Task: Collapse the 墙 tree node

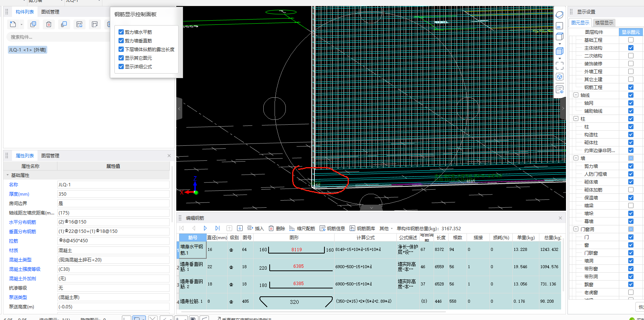Action: point(576,158)
